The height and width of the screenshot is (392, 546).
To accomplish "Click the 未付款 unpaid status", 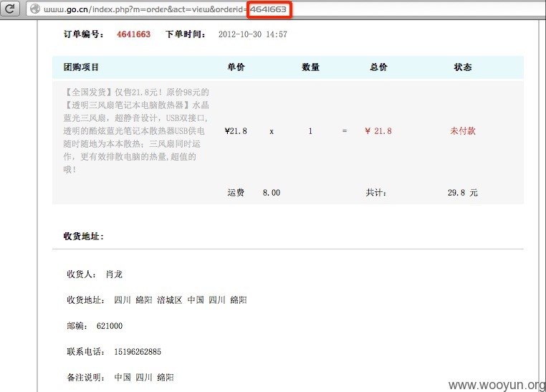I will [463, 131].
